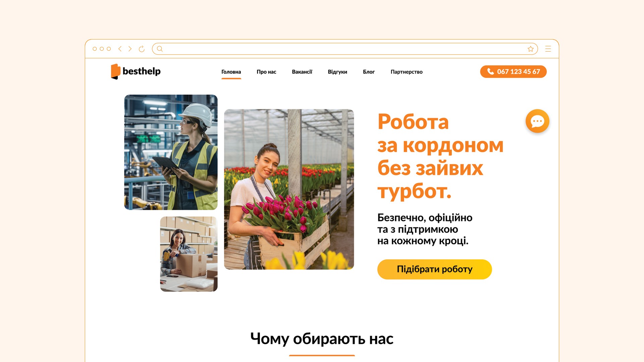Image resolution: width=644 pixels, height=362 pixels.
Task: Go to Вакансії section
Action: pos(302,72)
